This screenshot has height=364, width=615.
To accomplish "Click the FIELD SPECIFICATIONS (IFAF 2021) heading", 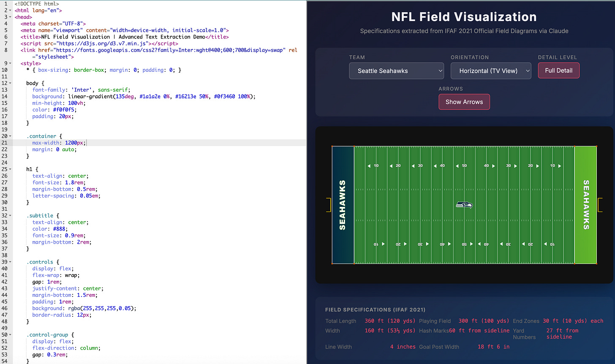I will click(376, 310).
